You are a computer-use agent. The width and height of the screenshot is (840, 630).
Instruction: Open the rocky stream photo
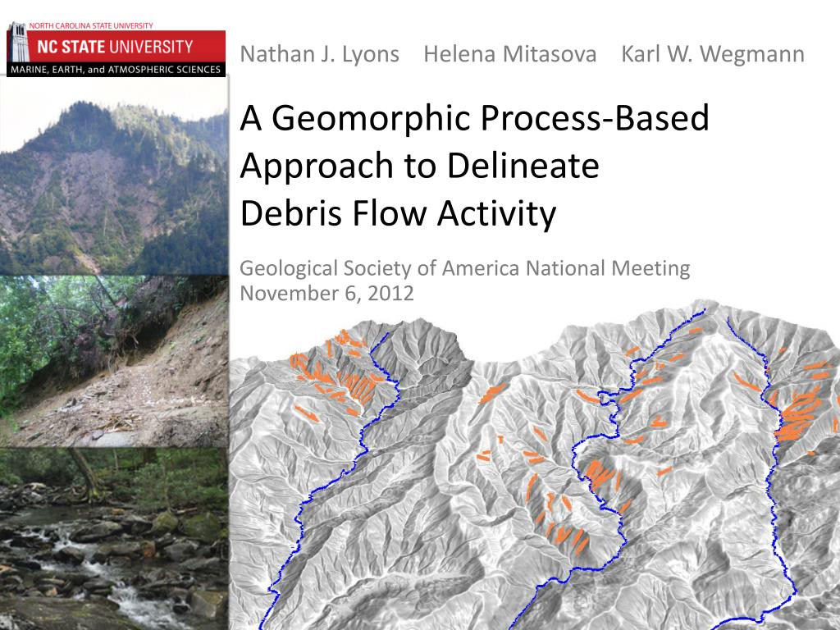pos(114,539)
